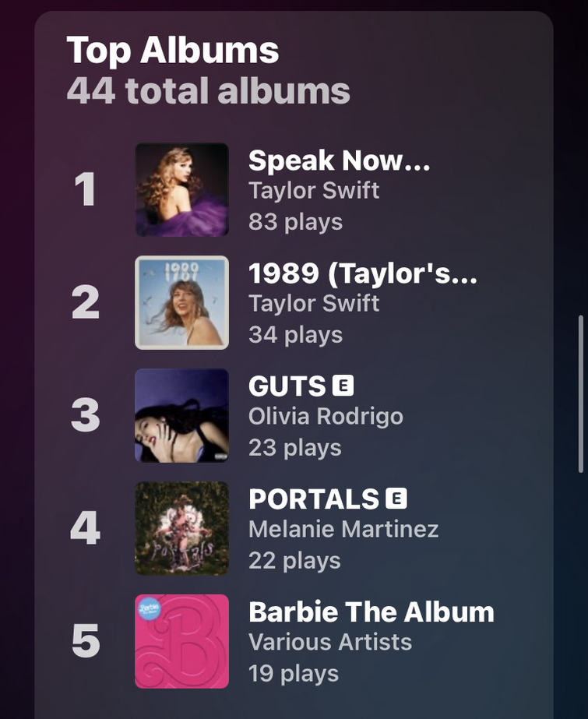Click Taylor Swift under Speak Now

(x=314, y=191)
